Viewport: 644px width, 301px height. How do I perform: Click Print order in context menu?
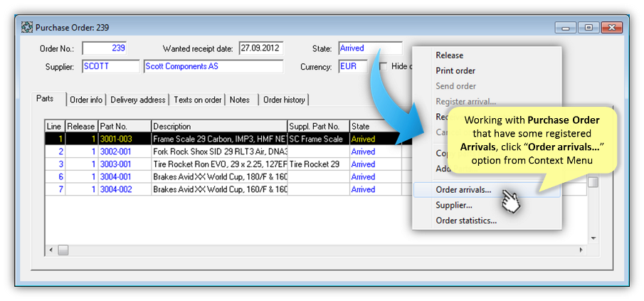pyautogui.click(x=455, y=71)
